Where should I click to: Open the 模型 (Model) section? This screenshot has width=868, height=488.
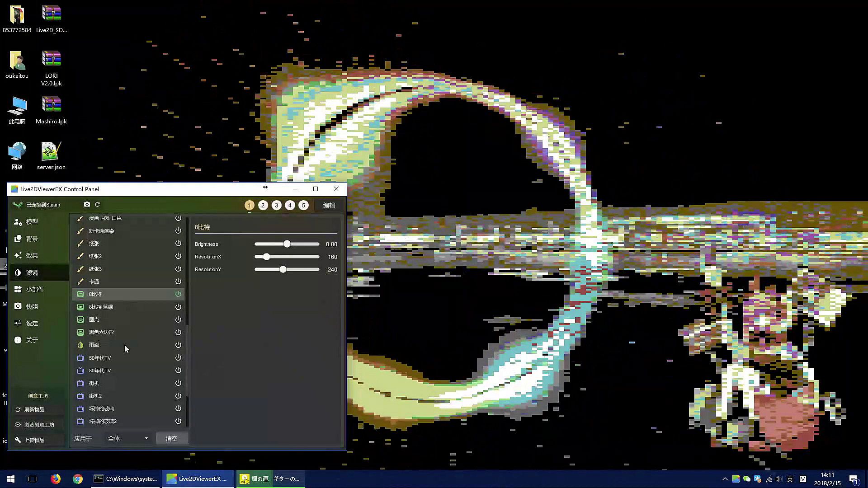point(32,222)
